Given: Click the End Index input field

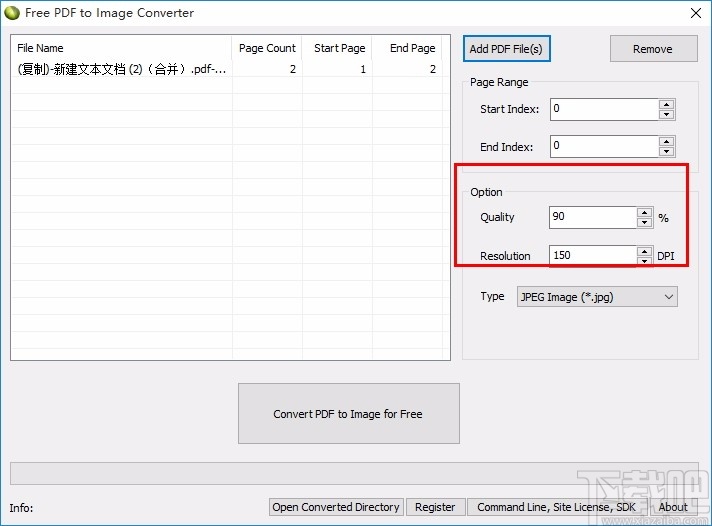Looking at the screenshot, I should pyautogui.click(x=604, y=146).
